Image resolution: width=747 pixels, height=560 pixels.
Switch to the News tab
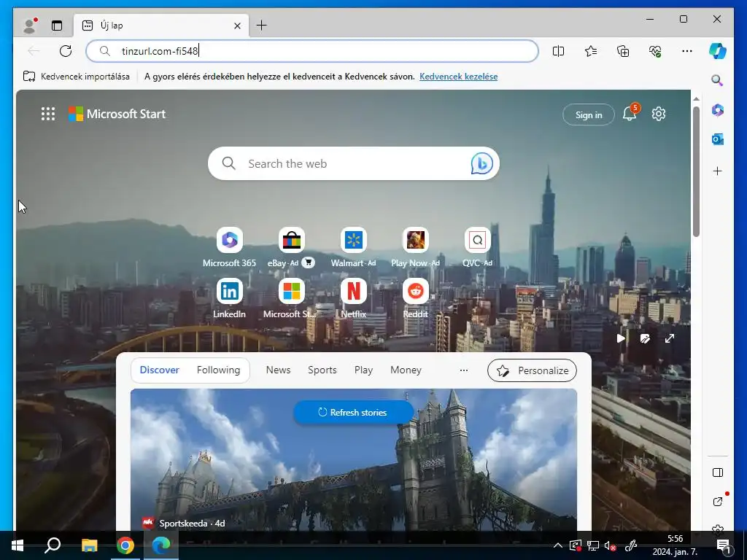[278, 370]
